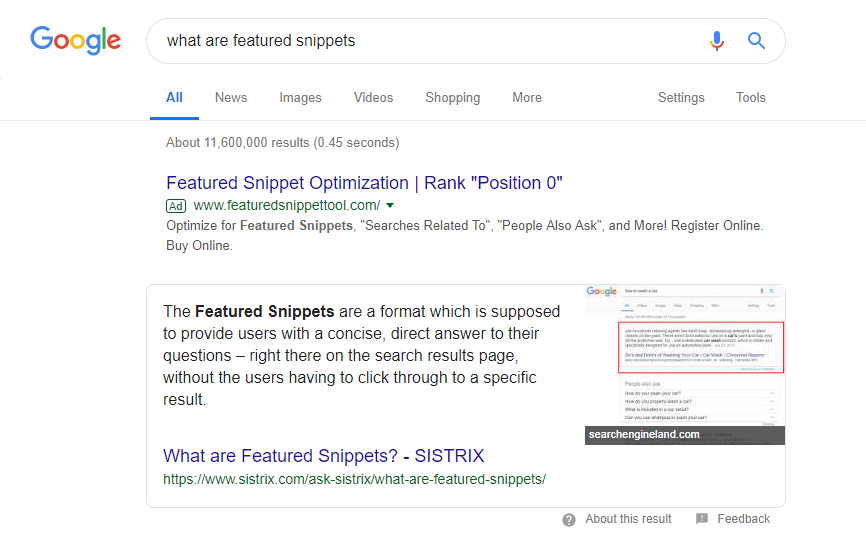
Task: Open the search Tools options
Action: pos(751,98)
